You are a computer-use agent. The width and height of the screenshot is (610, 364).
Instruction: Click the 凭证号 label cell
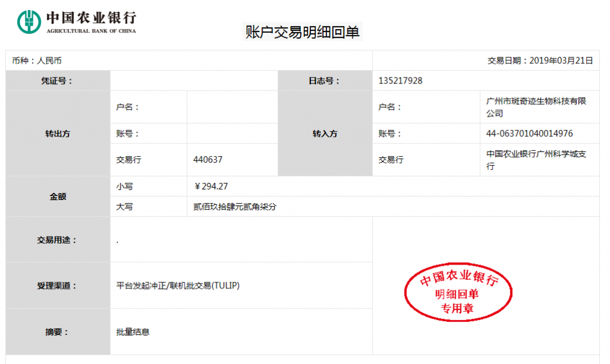58,81
